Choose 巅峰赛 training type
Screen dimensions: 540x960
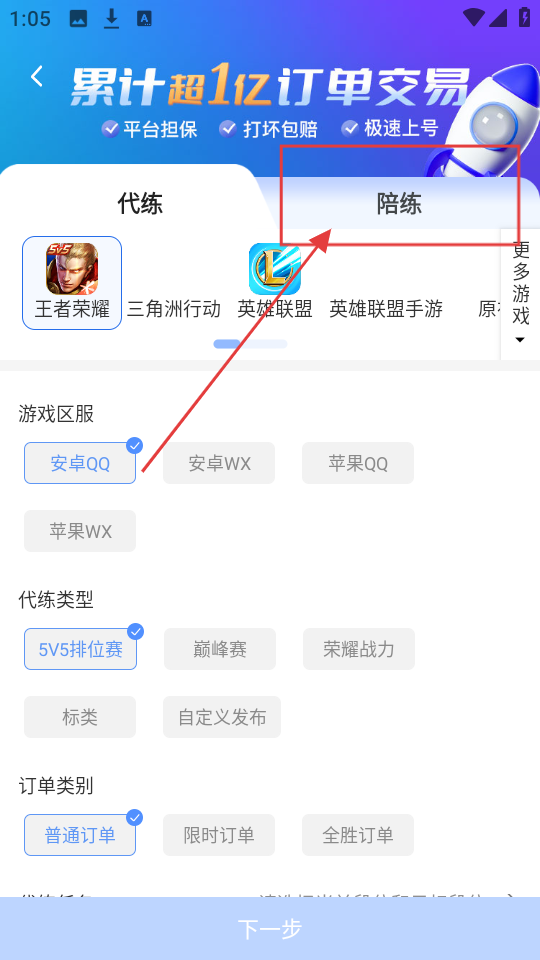tap(220, 649)
